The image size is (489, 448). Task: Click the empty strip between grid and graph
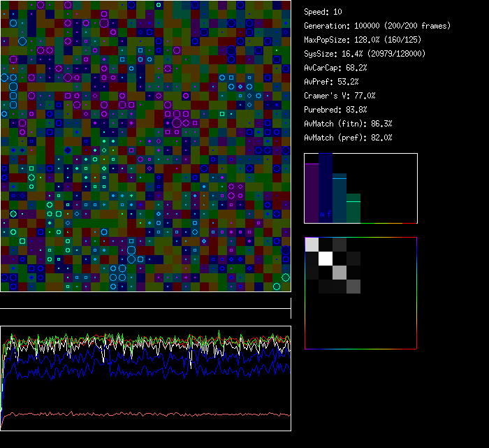(145, 301)
